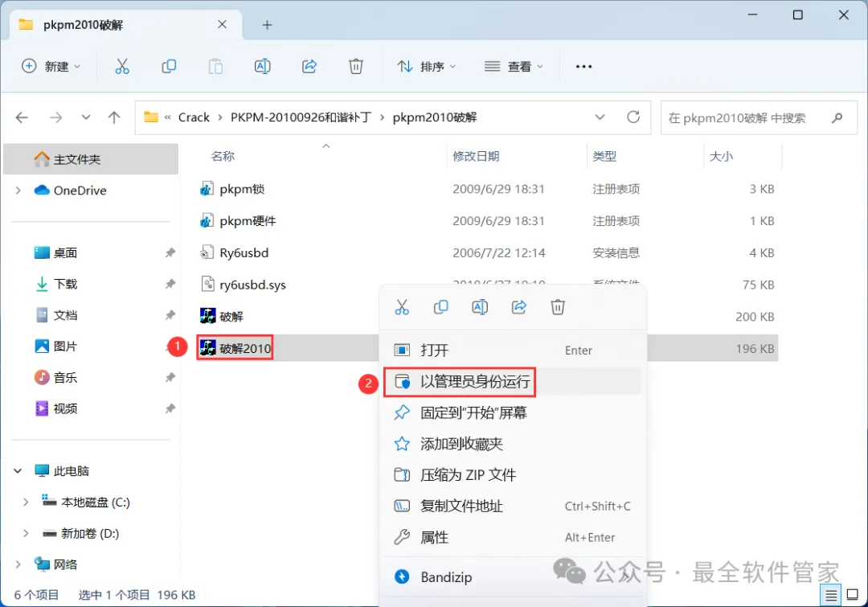This screenshot has height=607, width=868.
Task: Switch to details view in the status bar
Action: tap(831, 596)
